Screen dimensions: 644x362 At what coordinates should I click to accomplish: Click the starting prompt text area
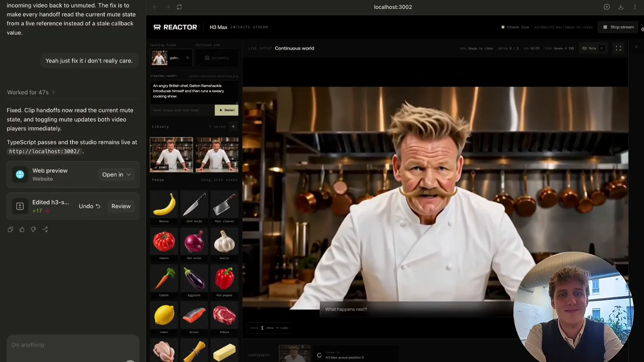pyautogui.click(x=194, y=92)
